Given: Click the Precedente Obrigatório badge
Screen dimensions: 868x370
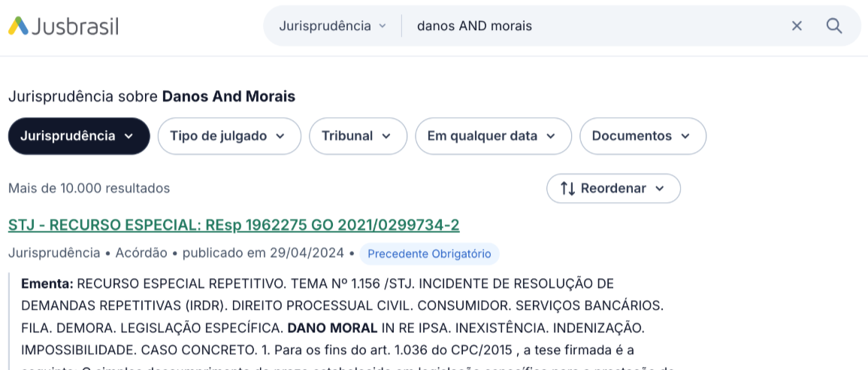Looking at the screenshot, I should click(429, 253).
